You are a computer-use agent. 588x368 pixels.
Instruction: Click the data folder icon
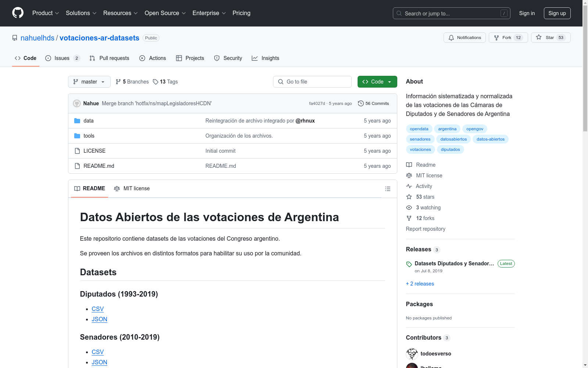point(77,121)
